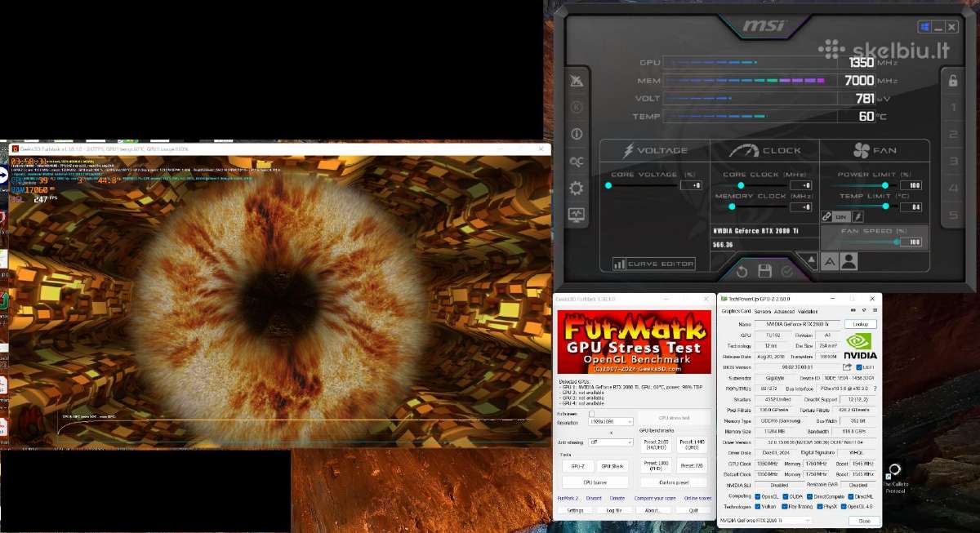Click GPU-Z BIOS share/export icon

point(847,366)
